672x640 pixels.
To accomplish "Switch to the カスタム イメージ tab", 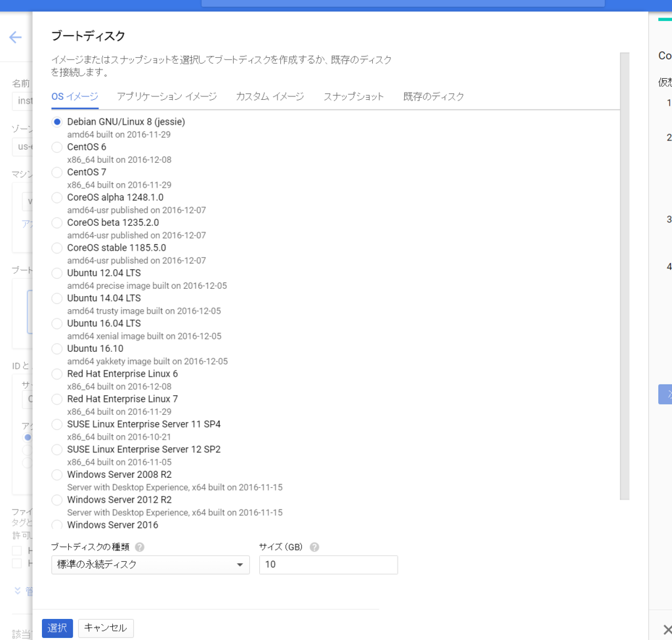I will 270,96.
